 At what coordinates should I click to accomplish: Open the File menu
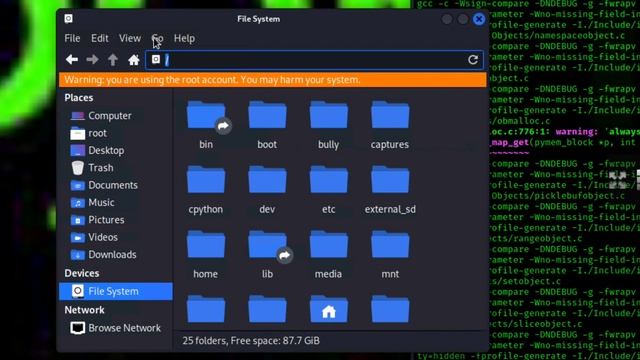click(72, 38)
